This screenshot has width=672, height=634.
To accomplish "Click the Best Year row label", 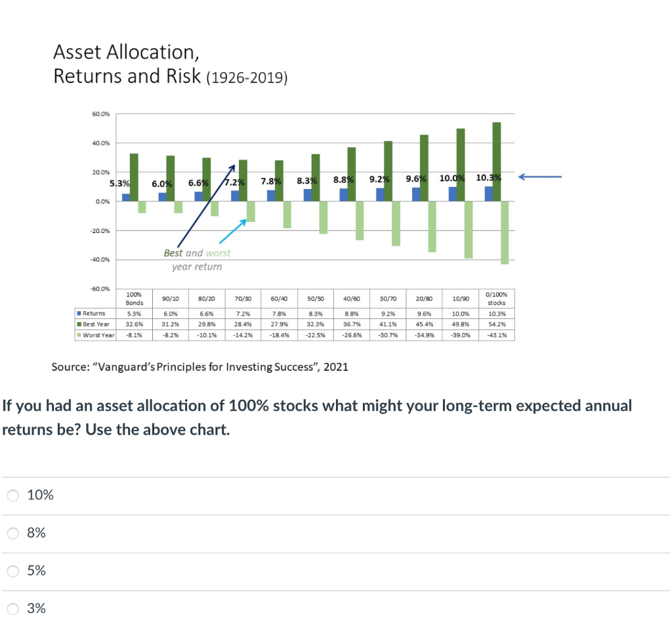I will [x=95, y=324].
